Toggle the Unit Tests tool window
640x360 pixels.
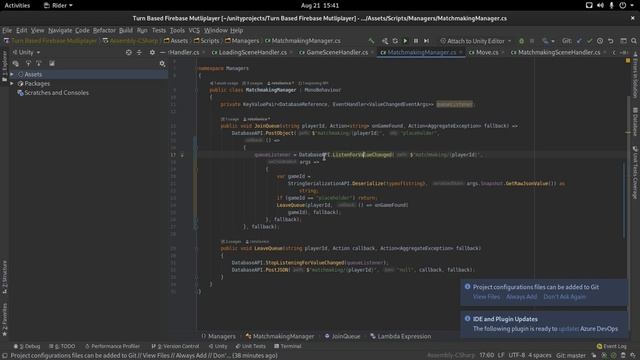click(x=251, y=346)
